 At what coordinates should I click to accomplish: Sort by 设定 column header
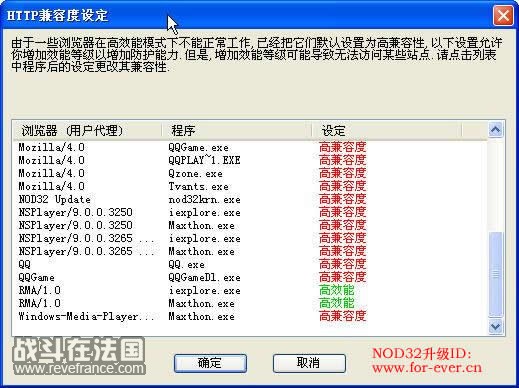coord(387,130)
